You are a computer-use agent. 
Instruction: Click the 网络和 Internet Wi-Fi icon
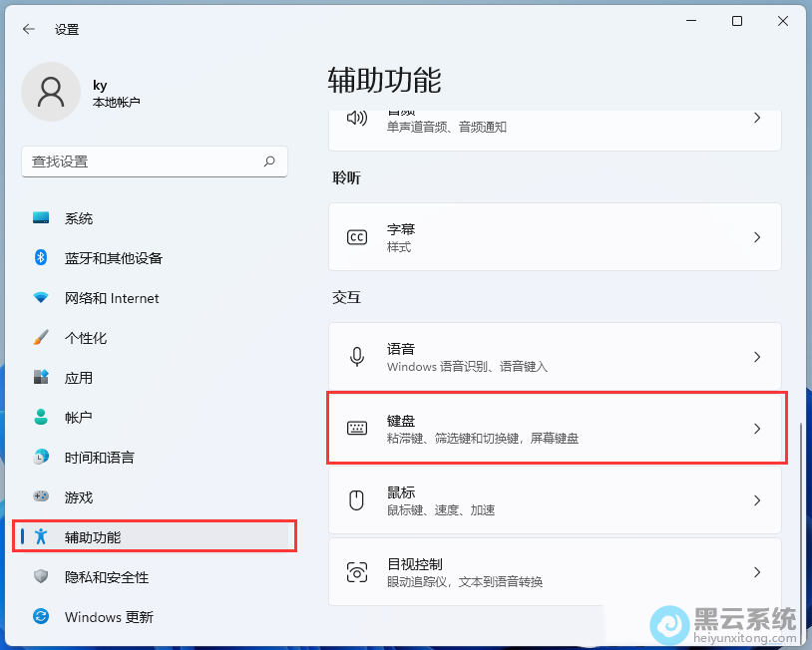click(41, 298)
